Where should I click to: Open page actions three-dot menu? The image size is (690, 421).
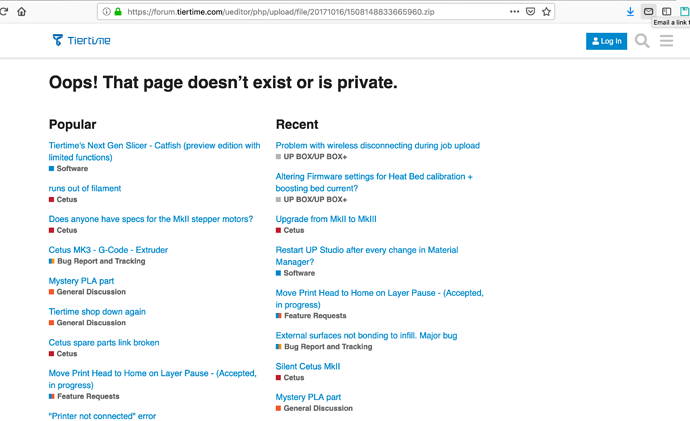(x=514, y=12)
